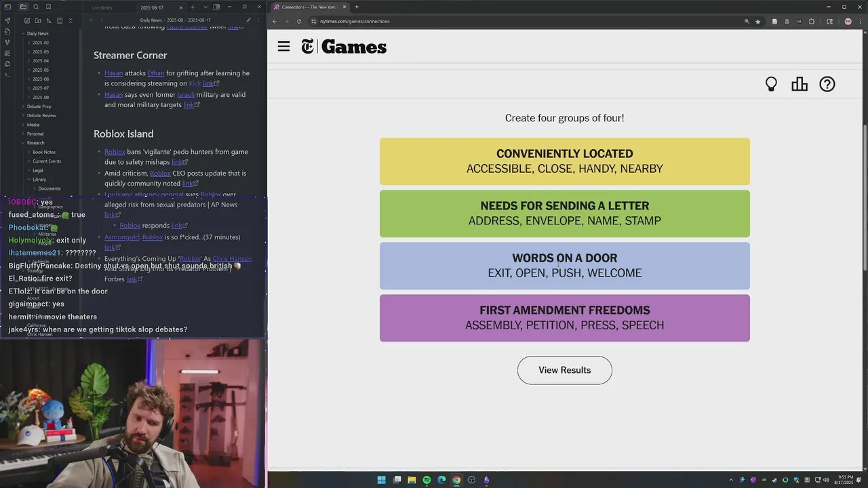This screenshot has height=488, width=868.
Task: Create a new folder in Obsidian
Action: (38, 20)
